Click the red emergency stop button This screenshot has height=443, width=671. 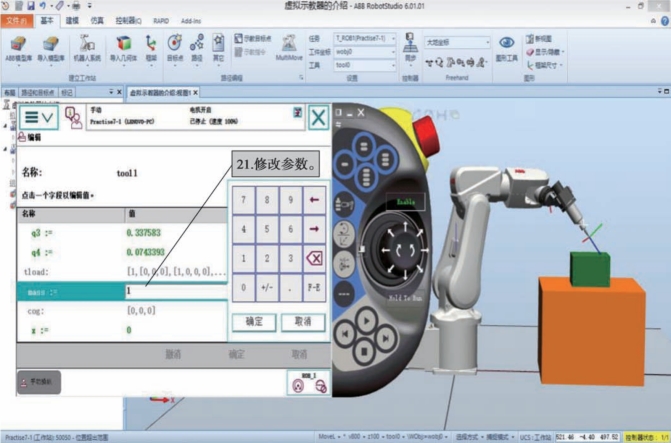click(426, 136)
